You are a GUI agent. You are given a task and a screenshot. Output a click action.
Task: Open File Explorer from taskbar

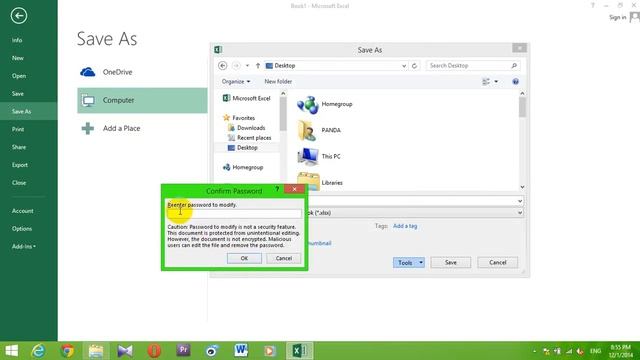[96, 351]
